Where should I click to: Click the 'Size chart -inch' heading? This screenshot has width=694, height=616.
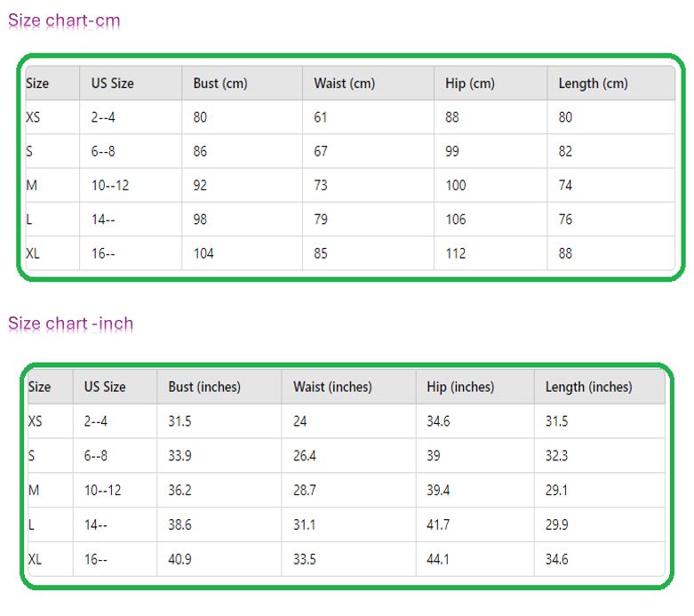(70, 324)
